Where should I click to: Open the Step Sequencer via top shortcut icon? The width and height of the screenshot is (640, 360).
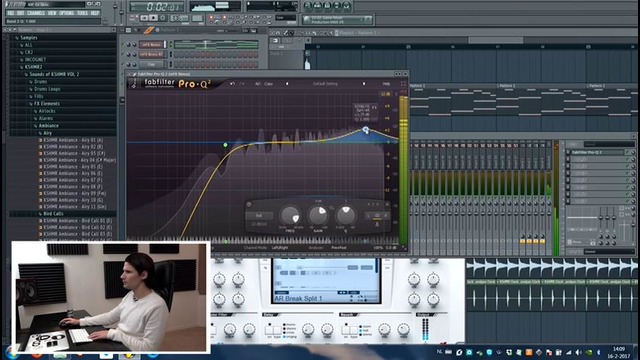coord(318,6)
